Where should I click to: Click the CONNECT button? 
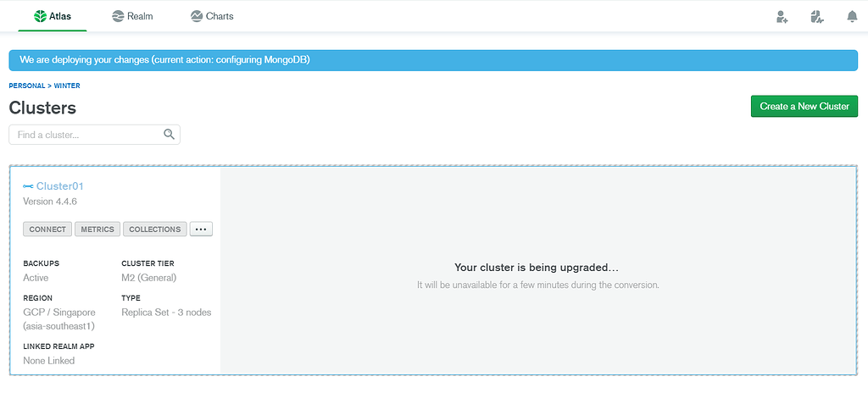(47, 230)
